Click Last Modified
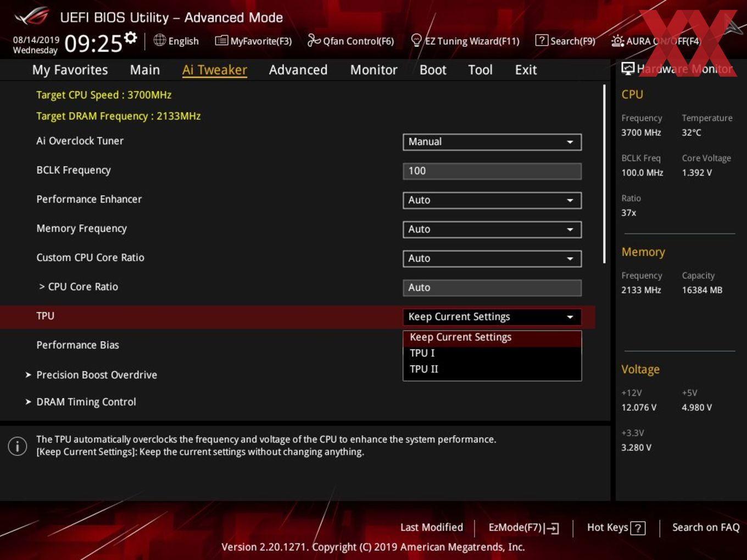The width and height of the screenshot is (747, 560). (x=432, y=528)
